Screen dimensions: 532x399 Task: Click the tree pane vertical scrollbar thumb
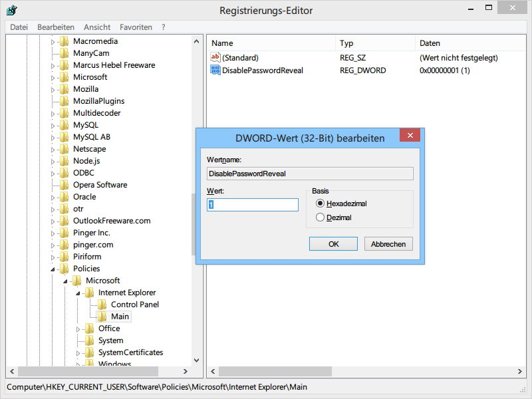coord(194,224)
